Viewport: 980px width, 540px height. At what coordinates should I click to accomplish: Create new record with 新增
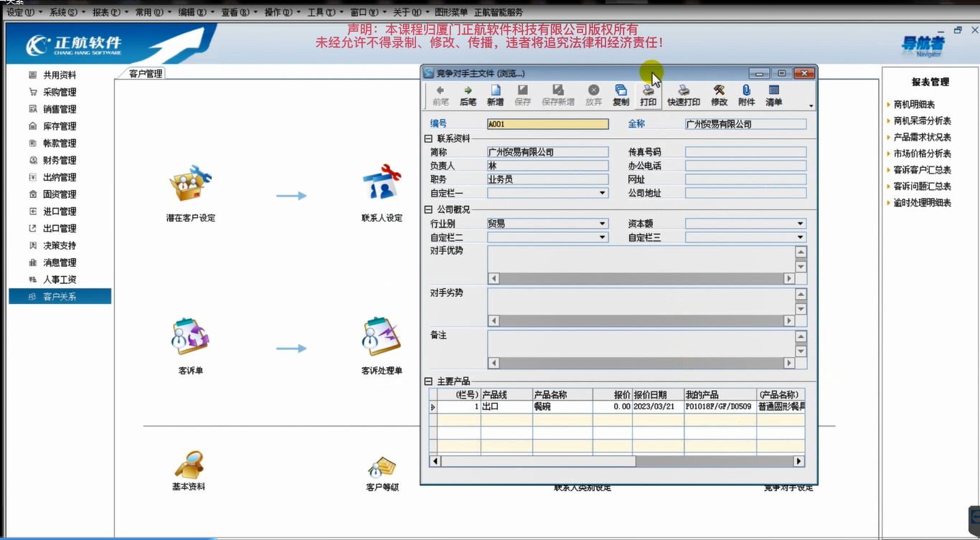coord(495,95)
